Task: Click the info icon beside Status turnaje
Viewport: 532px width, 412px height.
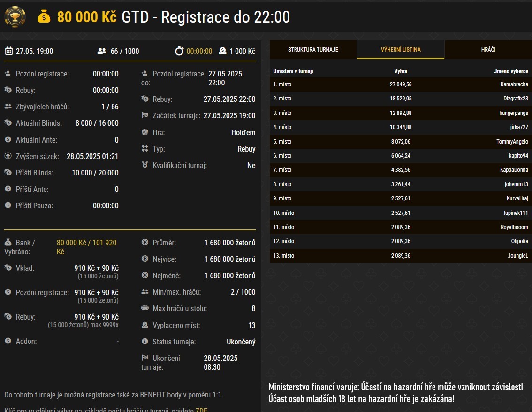Action: click(144, 342)
